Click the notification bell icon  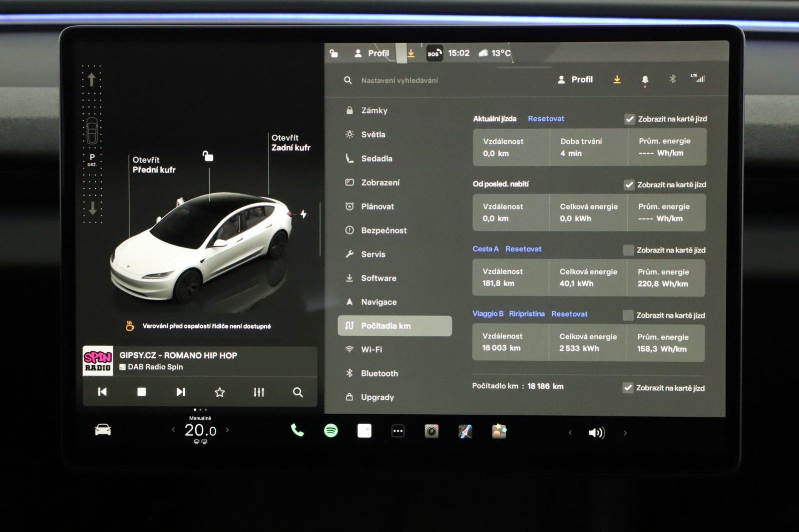645,80
